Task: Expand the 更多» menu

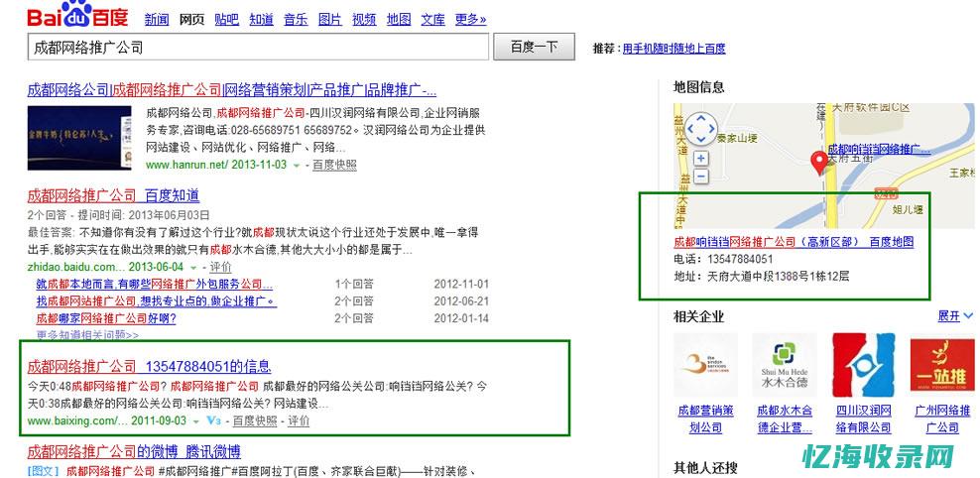Action: (x=470, y=20)
